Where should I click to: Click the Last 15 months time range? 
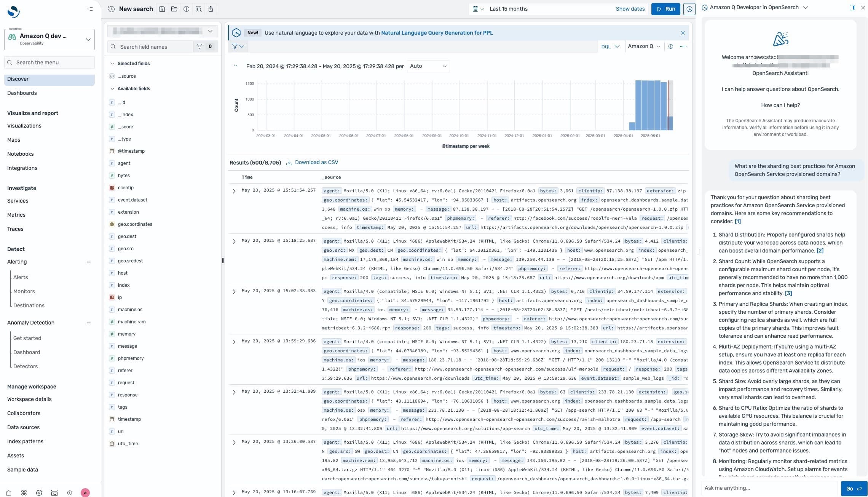[x=509, y=9]
